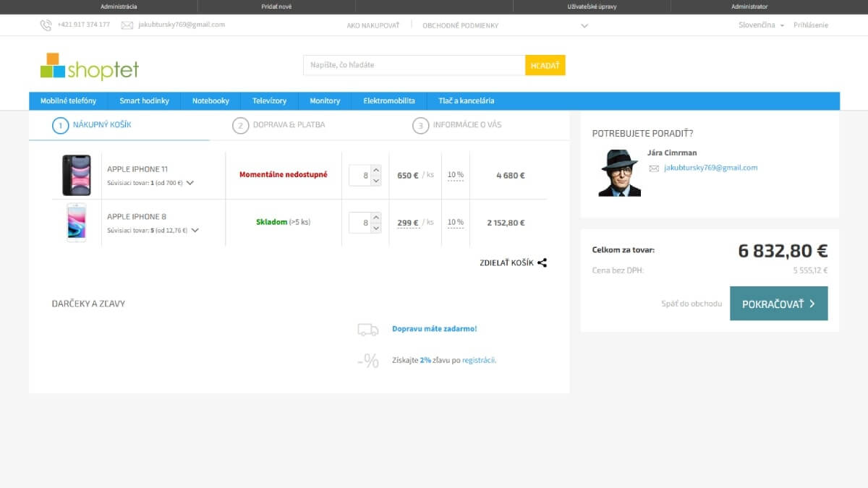Viewport: 868px width, 488px height.
Task: Open the Apple iPhone 11 product thumbnail
Action: [76, 175]
